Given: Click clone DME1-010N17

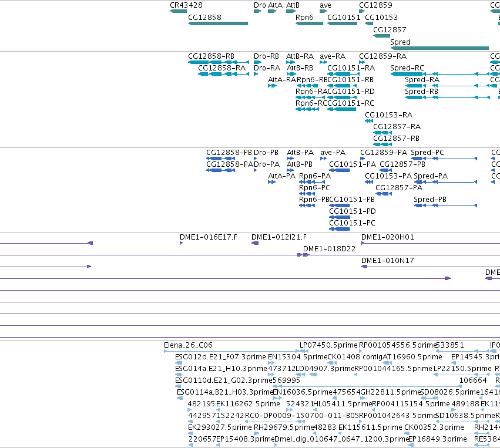Looking at the screenshot, I should pyautogui.click(x=431, y=267).
